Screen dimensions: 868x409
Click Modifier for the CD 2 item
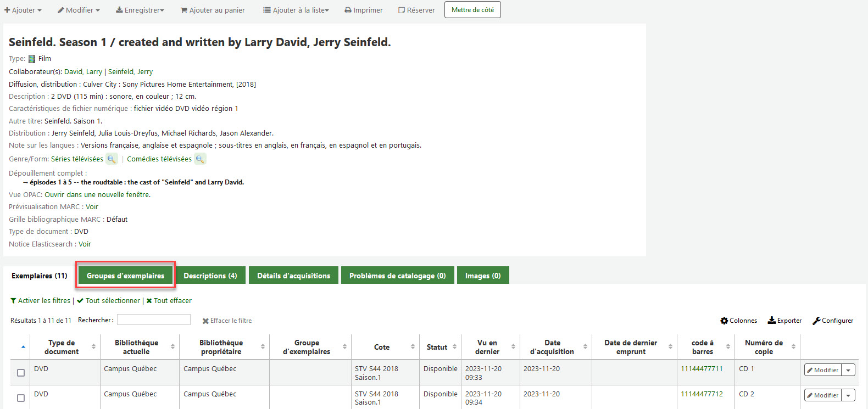click(x=823, y=395)
